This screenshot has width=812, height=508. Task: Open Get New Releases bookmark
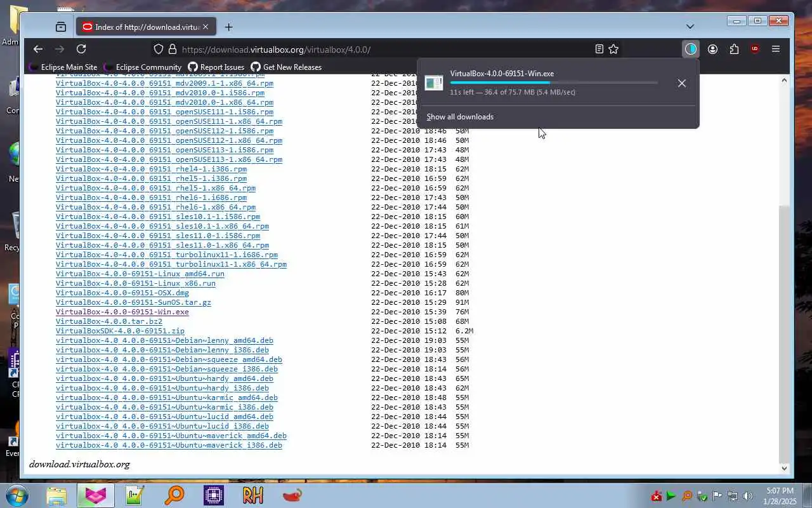286,67
